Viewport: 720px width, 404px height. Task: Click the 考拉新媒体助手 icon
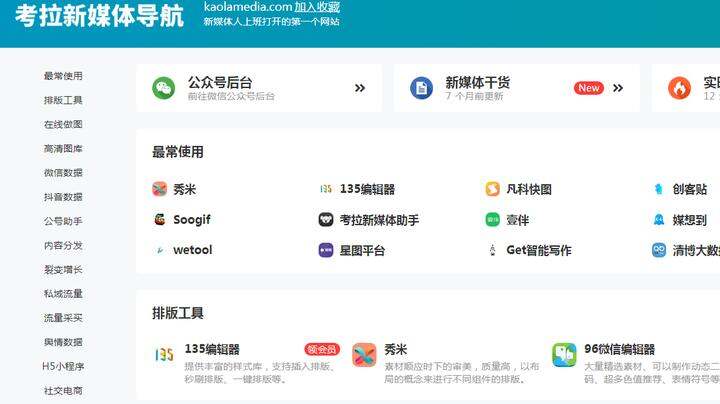click(326, 219)
